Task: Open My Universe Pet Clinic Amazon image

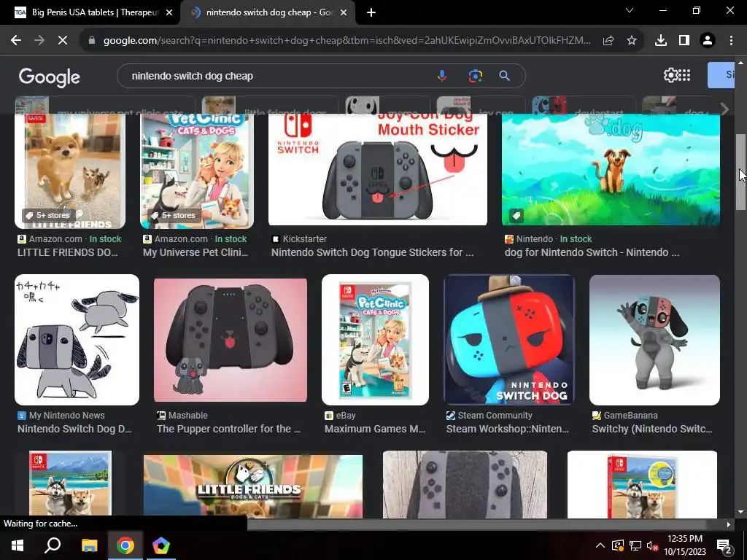Action: click(197, 171)
